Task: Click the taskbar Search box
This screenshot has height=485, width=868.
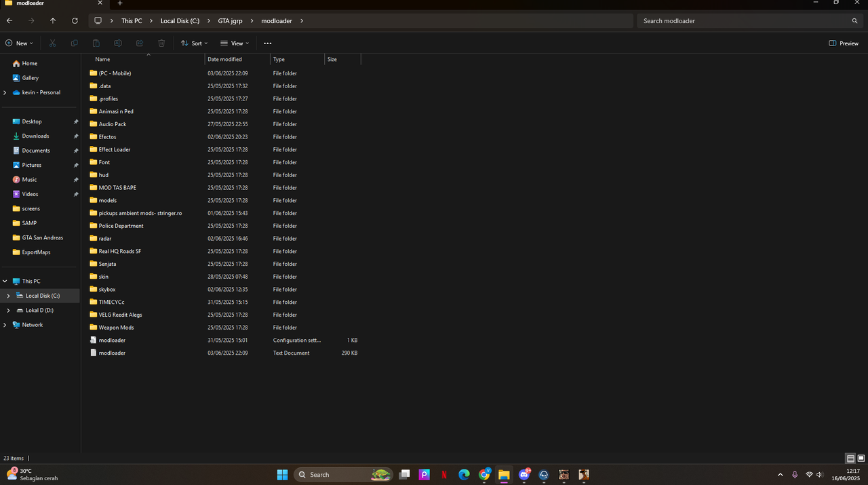Action: (x=344, y=475)
